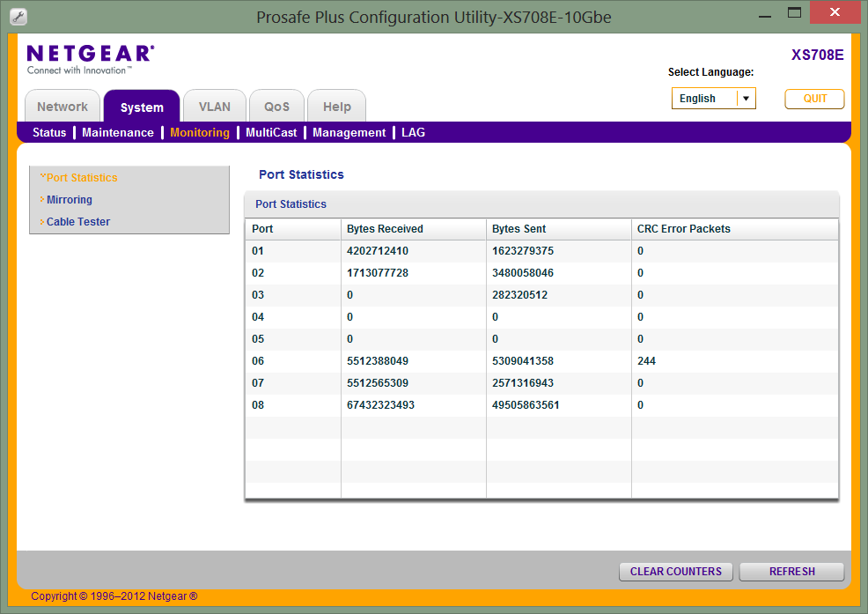
Task: Click the Port column header
Action: coord(293,229)
